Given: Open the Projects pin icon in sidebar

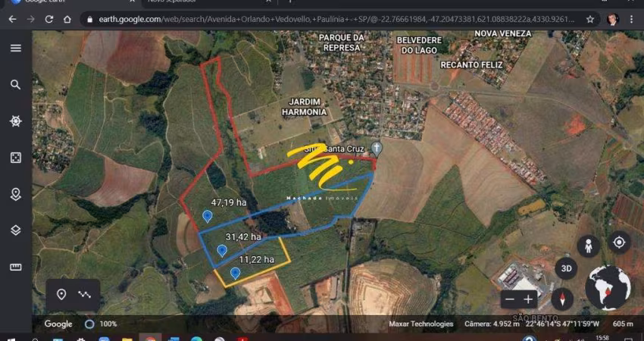Looking at the screenshot, I should pyautogui.click(x=16, y=194).
